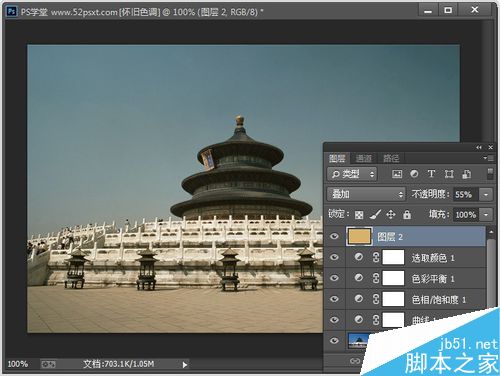
Task: Click the opacity value field 55%
Action: point(466,194)
